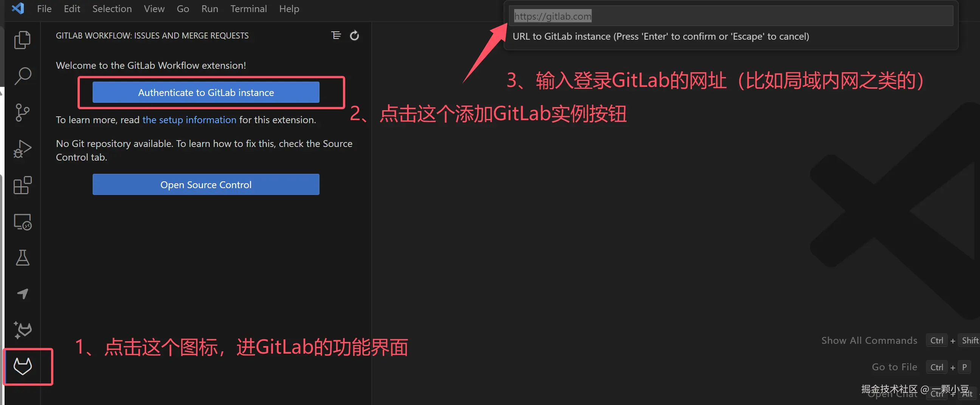This screenshot has width=980, height=405.
Task: Open the Search view icon
Action: tap(22, 76)
